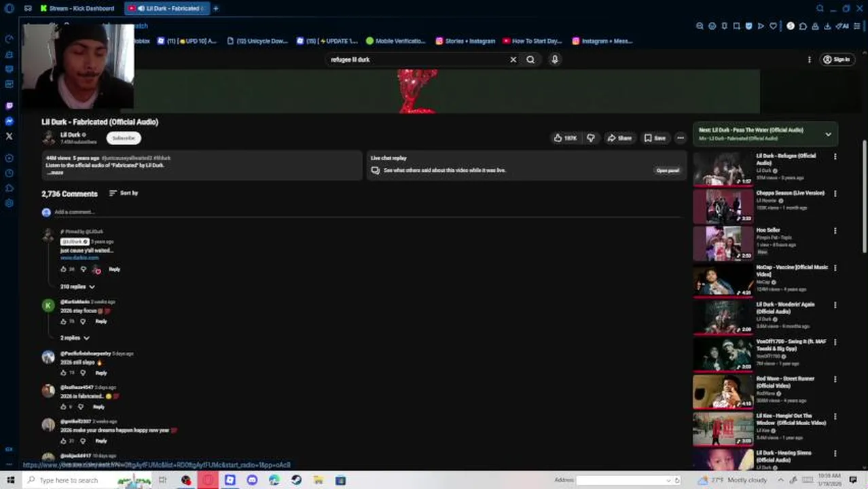Expand the video description with ...more
Viewport: 868px width, 489px height.
pyautogui.click(x=56, y=173)
